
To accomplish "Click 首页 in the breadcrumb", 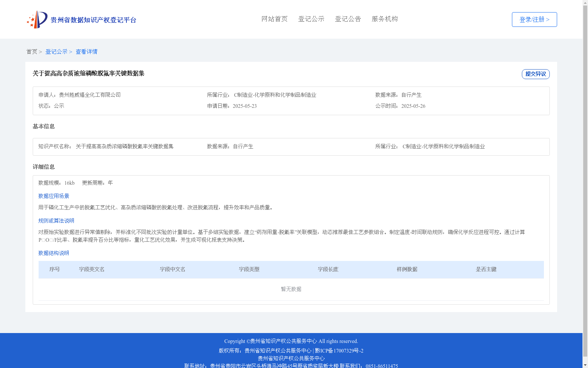I will [32, 52].
